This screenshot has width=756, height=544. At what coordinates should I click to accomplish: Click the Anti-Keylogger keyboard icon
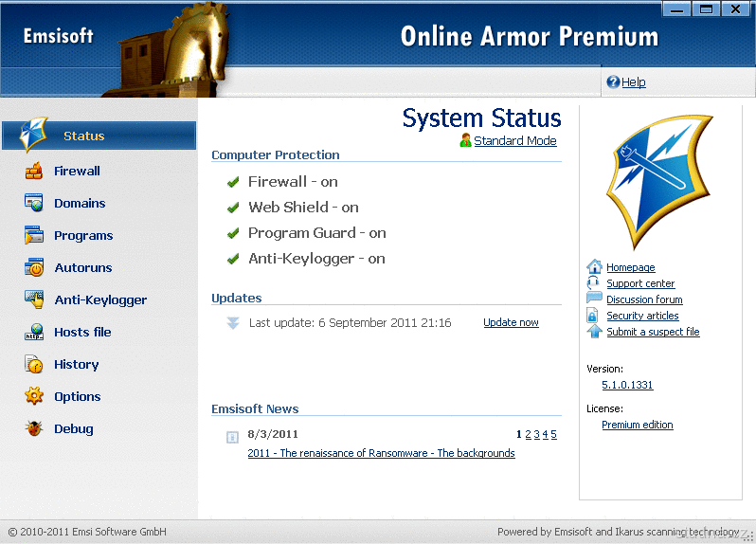[34, 300]
